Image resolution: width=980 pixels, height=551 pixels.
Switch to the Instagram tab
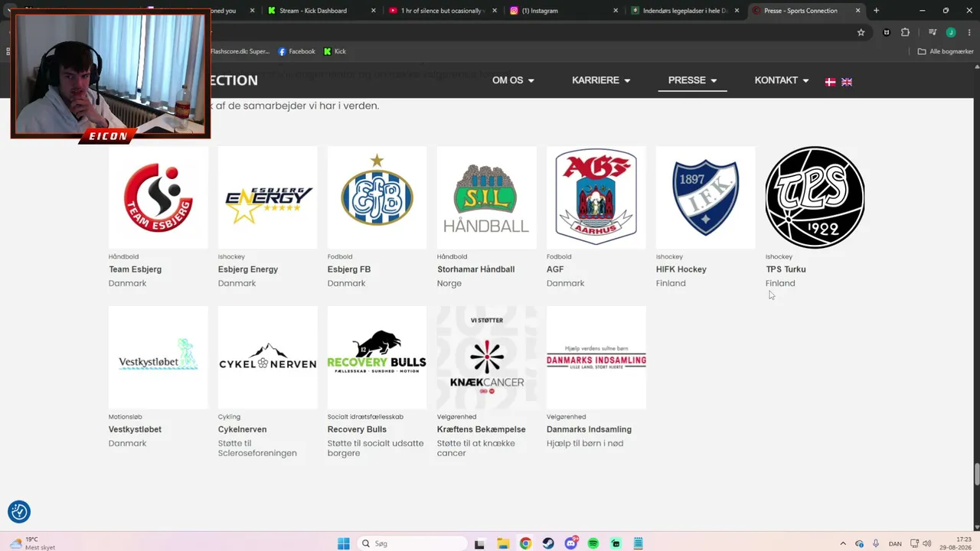click(564, 11)
